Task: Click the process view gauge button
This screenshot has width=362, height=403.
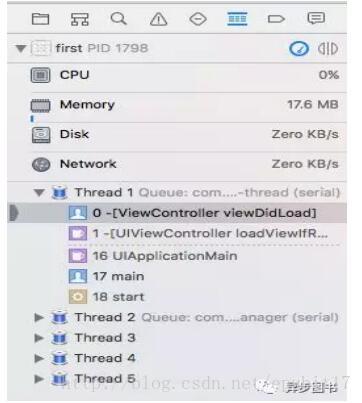Action: (299, 49)
